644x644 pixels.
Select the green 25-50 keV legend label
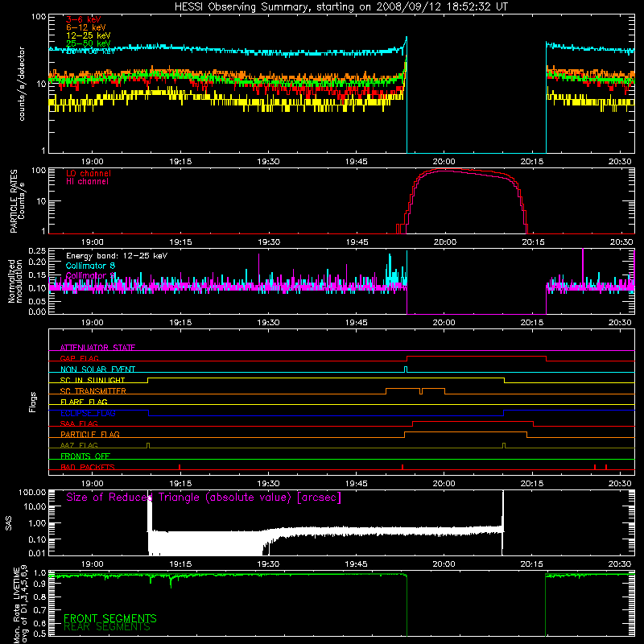89,43
